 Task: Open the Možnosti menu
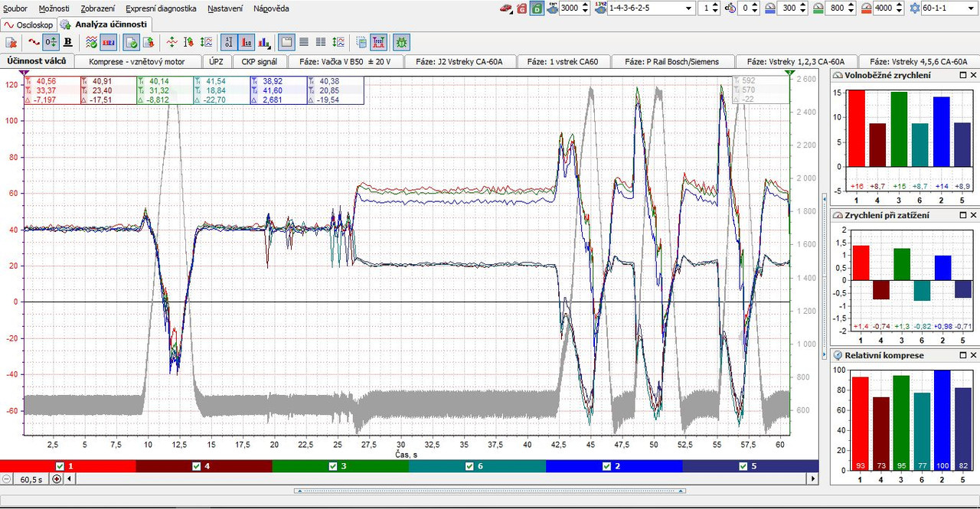(x=54, y=8)
